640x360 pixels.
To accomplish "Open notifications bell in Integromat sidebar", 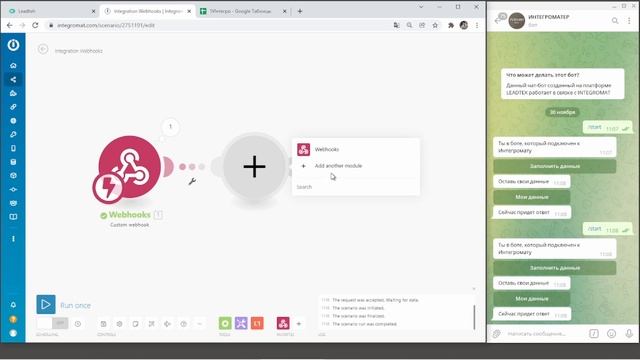I will coord(13,305).
